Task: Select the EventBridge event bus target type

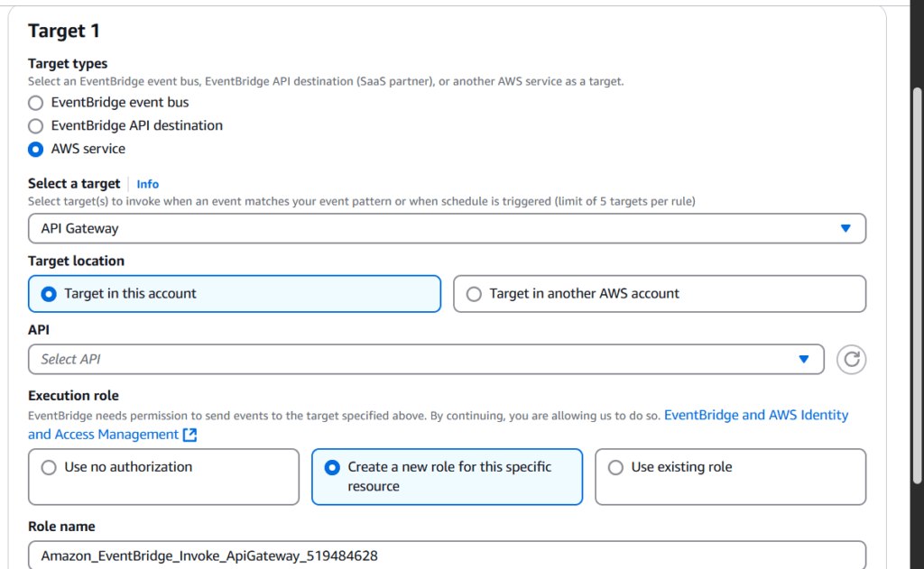Action: pos(34,103)
